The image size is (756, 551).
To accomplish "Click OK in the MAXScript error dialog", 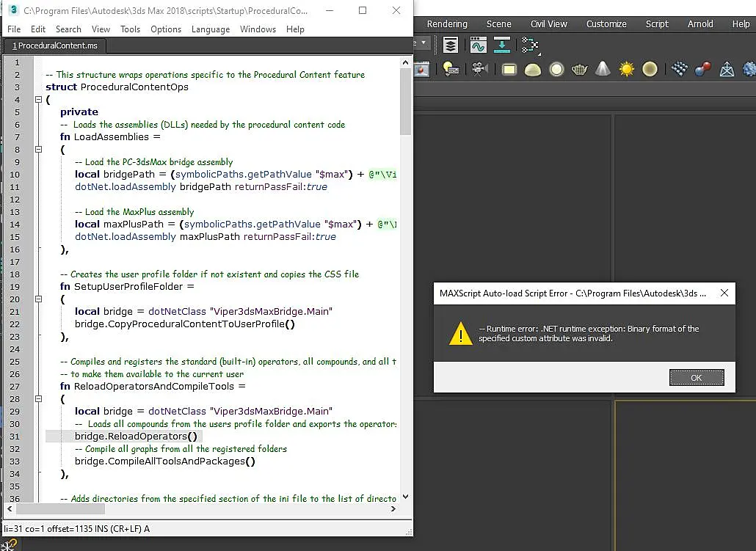I will 697,377.
